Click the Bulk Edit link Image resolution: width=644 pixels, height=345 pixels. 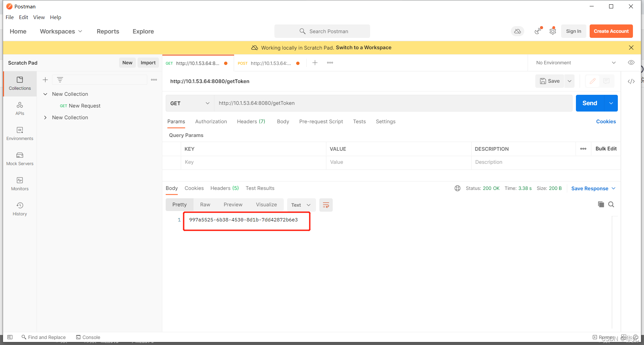click(606, 149)
